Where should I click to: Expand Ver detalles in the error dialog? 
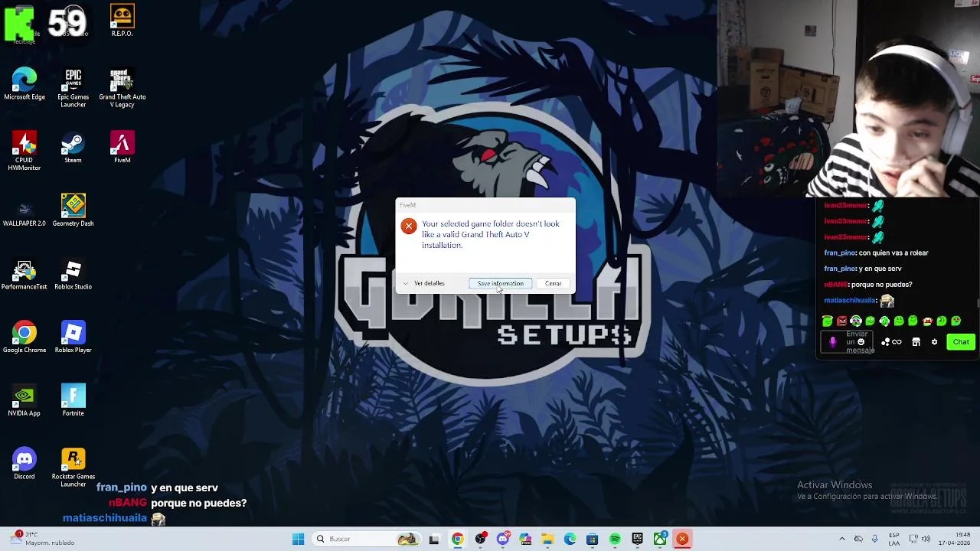tap(423, 283)
